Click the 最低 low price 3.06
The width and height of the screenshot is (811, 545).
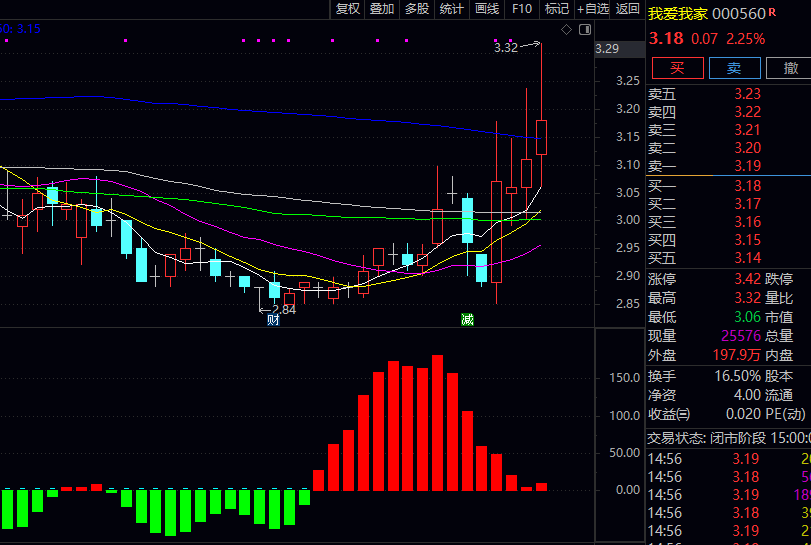(x=747, y=317)
